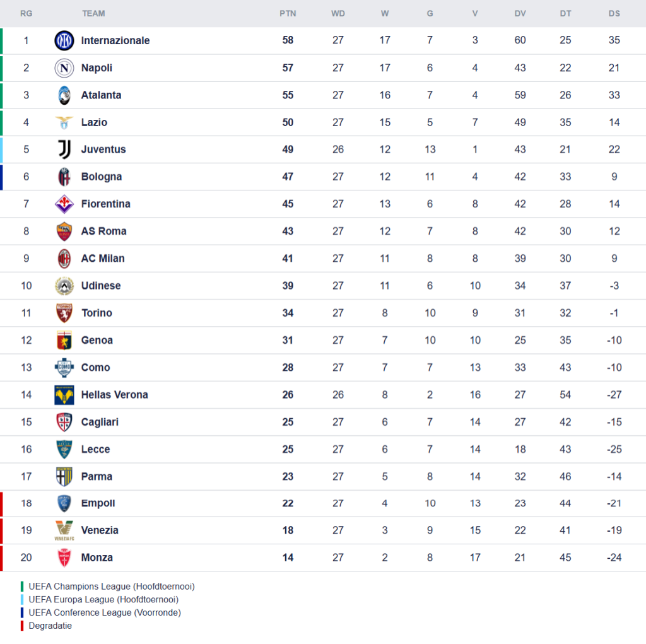The width and height of the screenshot is (646, 644).
Task: Click the Hellas Verona club logo
Action: tap(64, 395)
